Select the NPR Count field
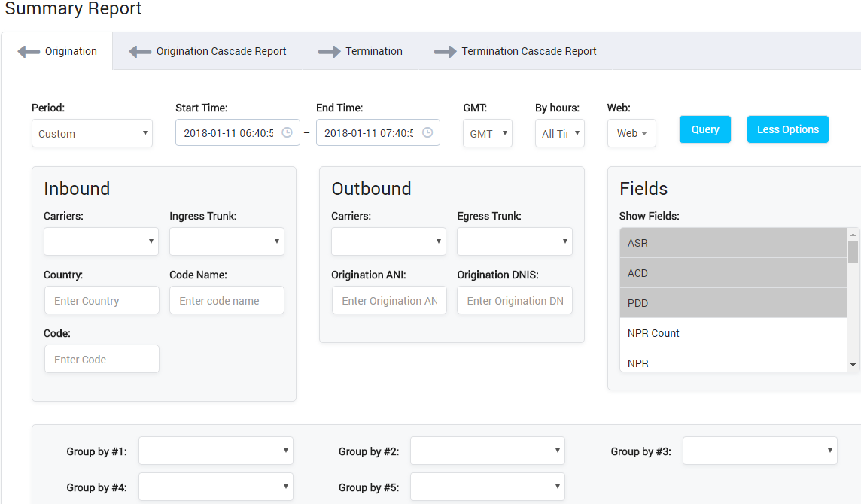The image size is (861, 504). [677, 333]
